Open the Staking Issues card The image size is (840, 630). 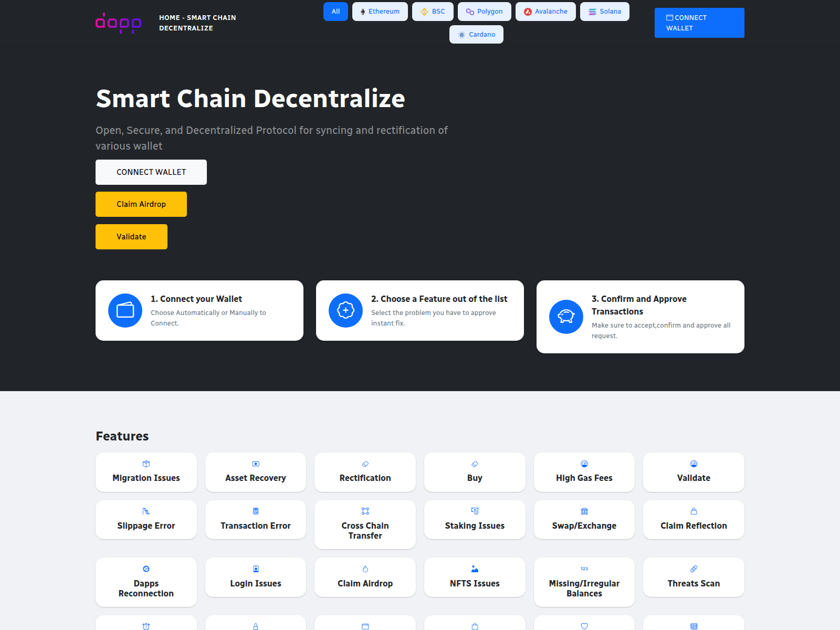pyautogui.click(x=475, y=520)
